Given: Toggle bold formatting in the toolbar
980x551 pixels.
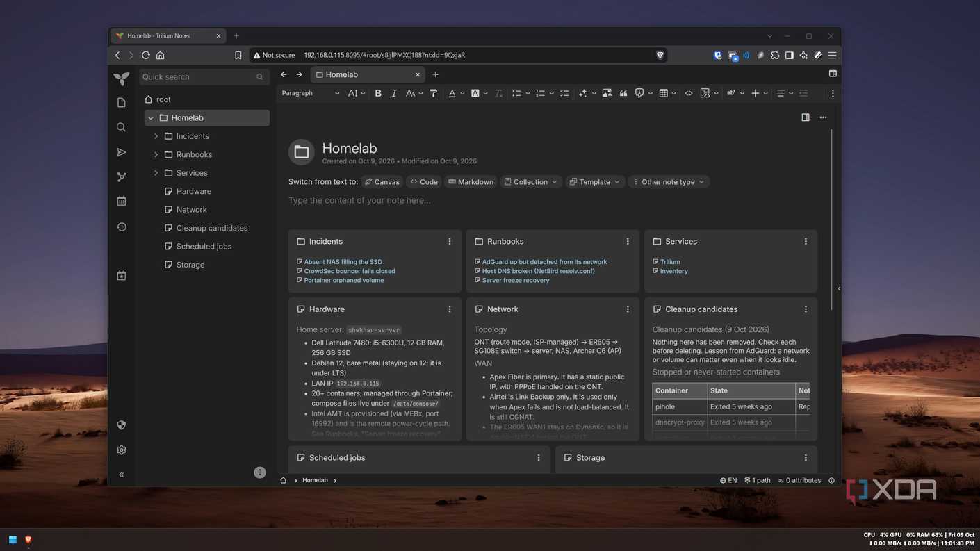Looking at the screenshot, I should tap(378, 93).
